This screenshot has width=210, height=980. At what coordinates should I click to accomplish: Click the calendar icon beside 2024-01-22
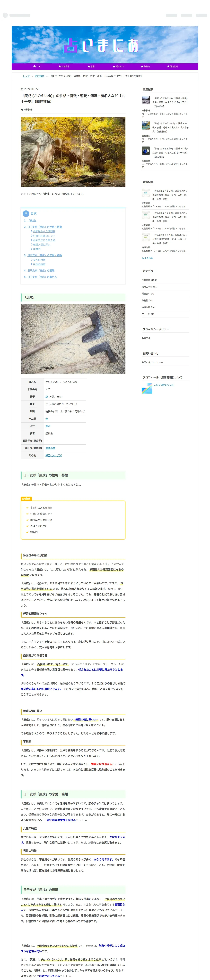click(x=22, y=89)
